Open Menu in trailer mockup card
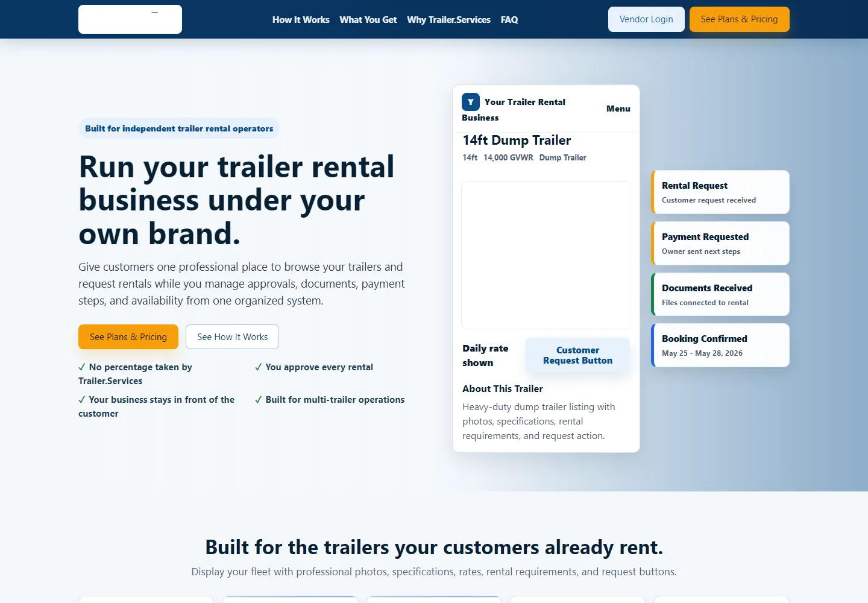 pyautogui.click(x=618, y=109)
